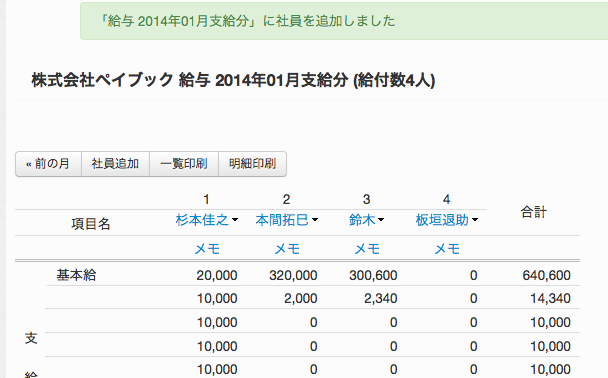Click the 300,600 base salary cell
This screenshot has width=608, height=378.
[x=373, y=275]
